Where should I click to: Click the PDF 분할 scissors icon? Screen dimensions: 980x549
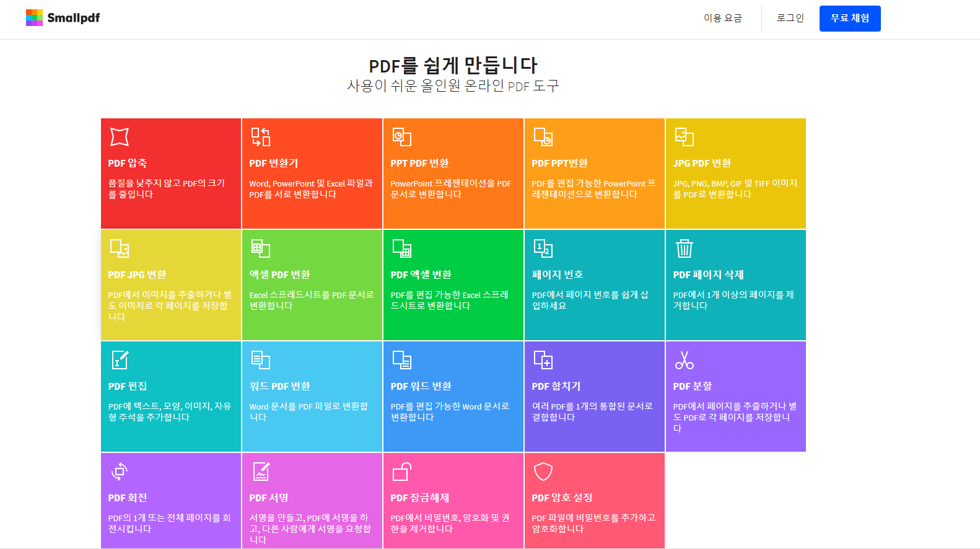click(x=685, y=360)
